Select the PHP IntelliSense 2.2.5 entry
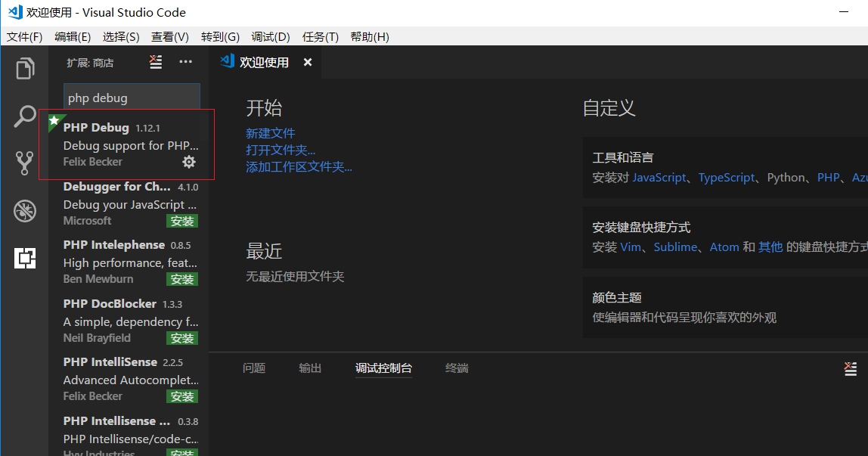 coord(128,379)
